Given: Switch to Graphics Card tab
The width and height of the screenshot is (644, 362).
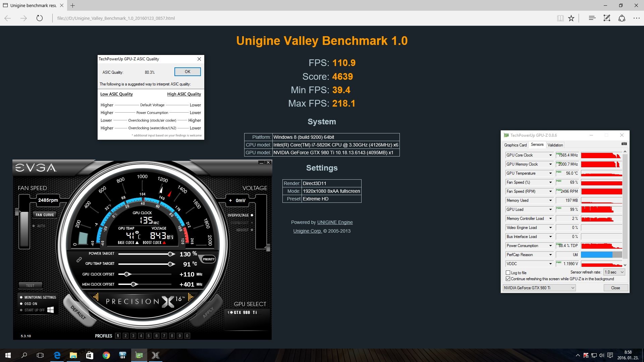Looking at the screenshot, I should tap(515, 145).
